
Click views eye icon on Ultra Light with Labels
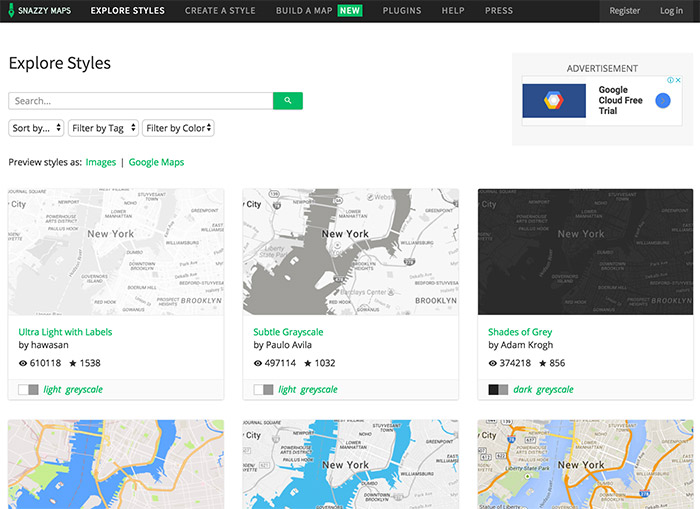tap(23, 363)
